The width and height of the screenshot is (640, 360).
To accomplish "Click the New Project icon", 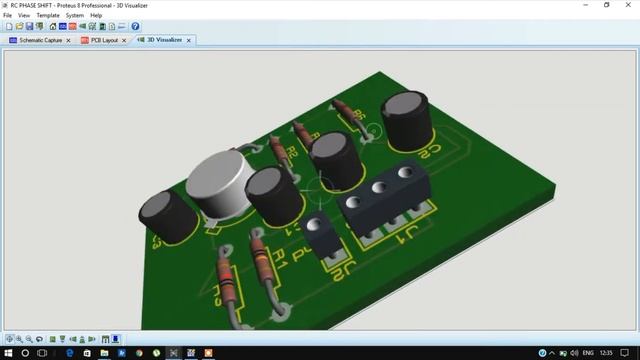I will [9, 27].
